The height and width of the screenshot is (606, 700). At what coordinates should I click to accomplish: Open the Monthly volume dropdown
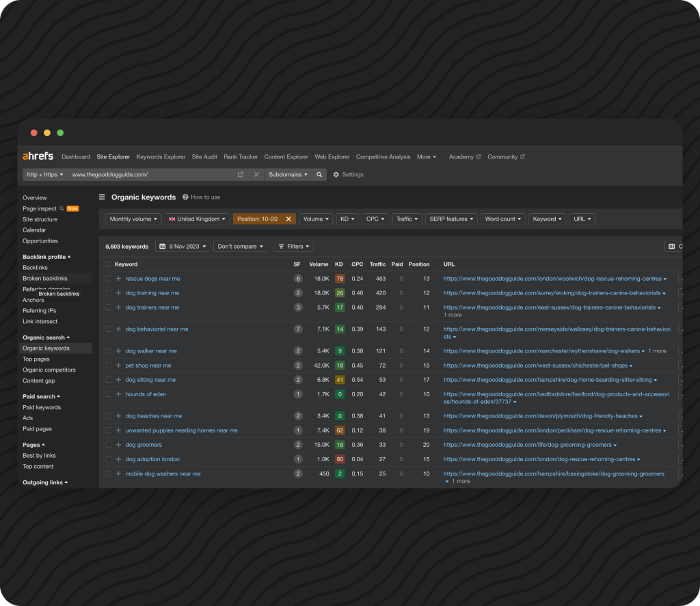tap(133, 219)
